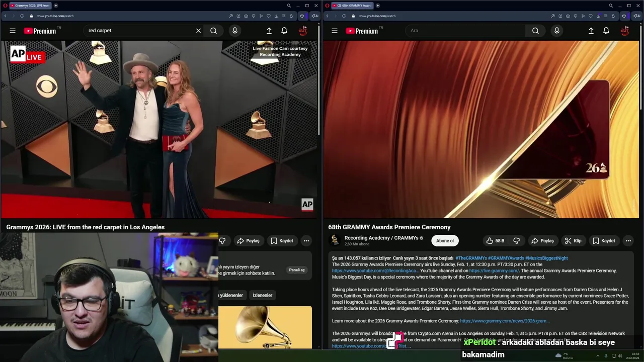Switch to 'Grammys 2026: LIVE' browser tab
This screenshot has width=644, height=362.
tap(30, 6)
